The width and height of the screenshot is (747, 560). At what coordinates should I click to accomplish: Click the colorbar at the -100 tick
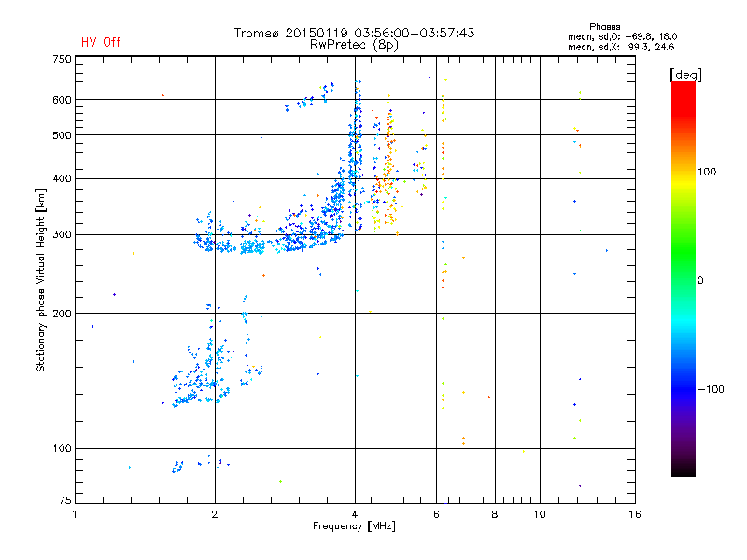683,388
